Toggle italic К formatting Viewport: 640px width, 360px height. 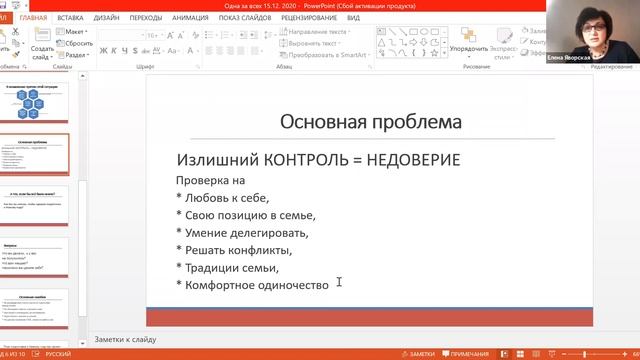pos(114,51)
